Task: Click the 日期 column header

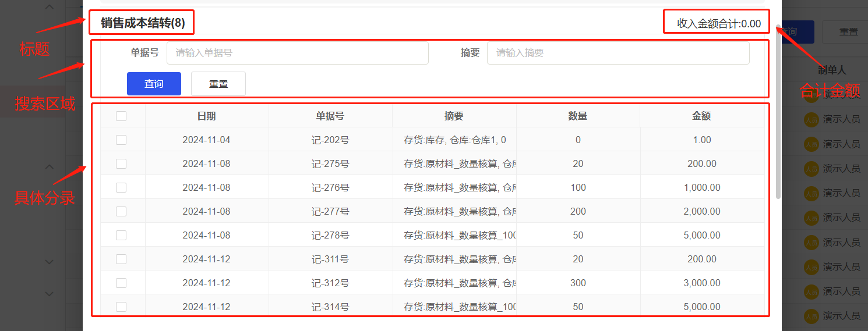Action: [x=207, y=116]
